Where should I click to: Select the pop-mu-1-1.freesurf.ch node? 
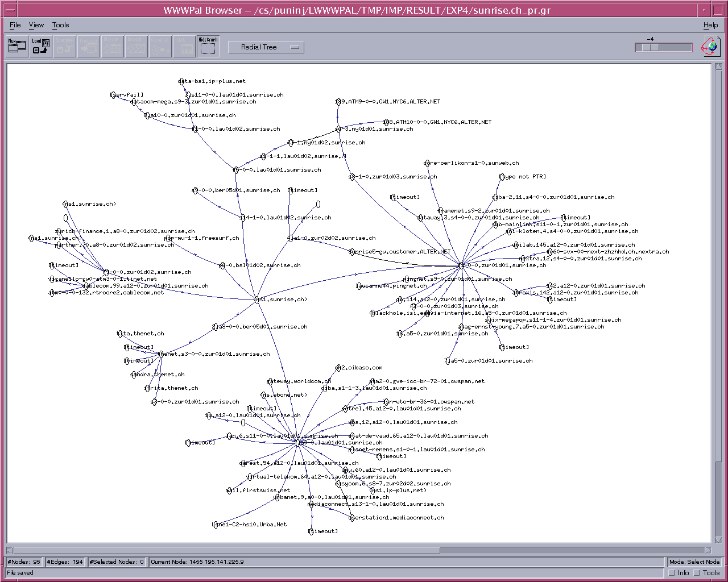tap(168, 238)
